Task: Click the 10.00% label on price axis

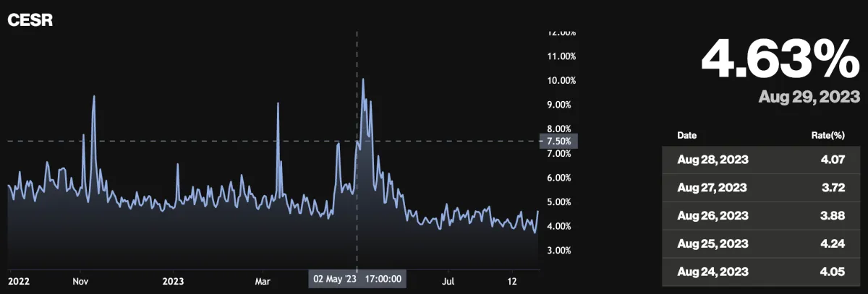Action: [x=561, y=80]
